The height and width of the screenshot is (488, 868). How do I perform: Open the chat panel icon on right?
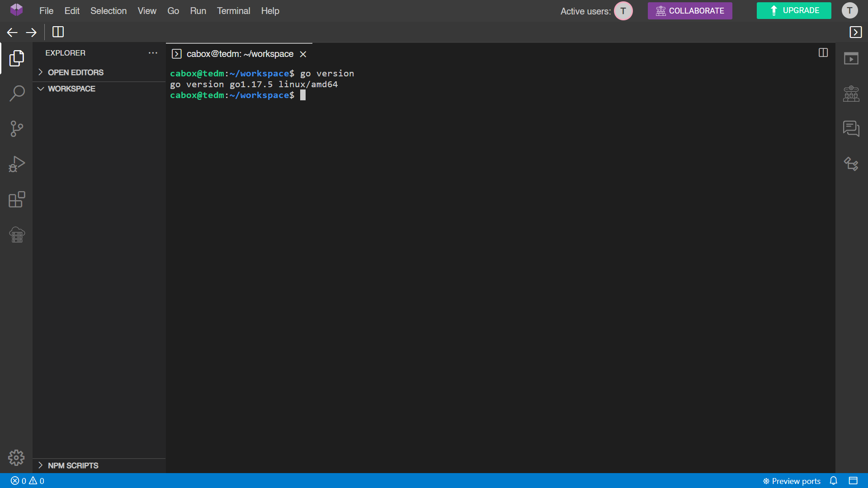(851, 129)
